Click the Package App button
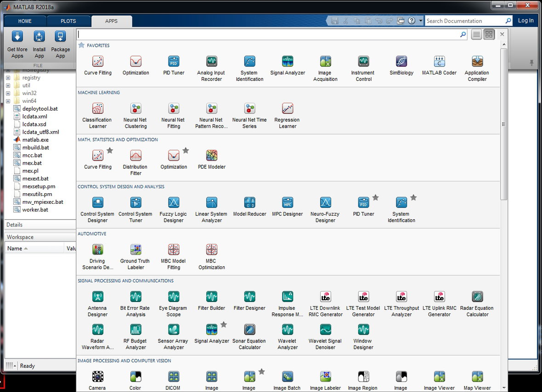The height and width of the screenshot is (392, 542). tap(61, 45)
